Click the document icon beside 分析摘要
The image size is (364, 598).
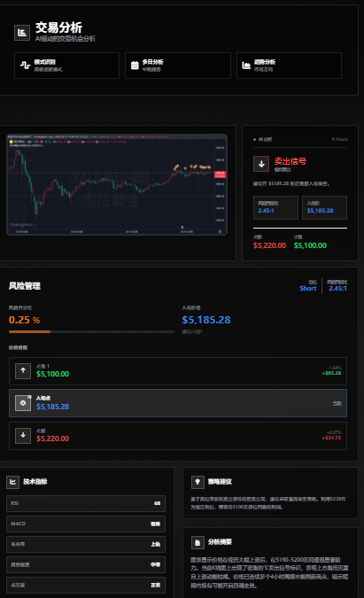(x=197, y=542)
